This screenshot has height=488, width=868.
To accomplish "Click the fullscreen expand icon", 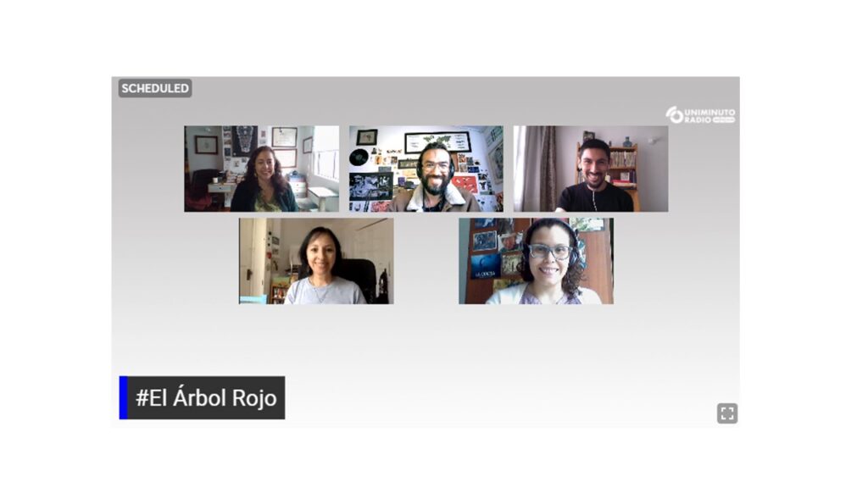I will coord(726,413).
